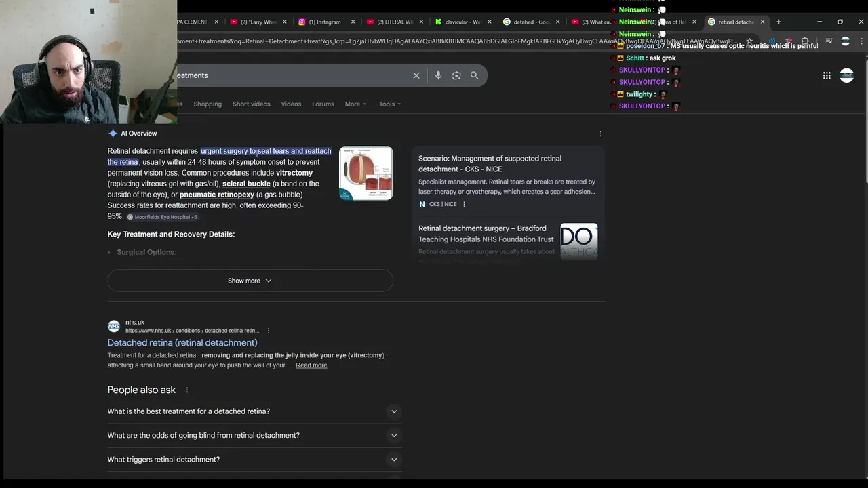Image resolution: width=868 pixels, height=488 pixels.
Task: Expand "What are the odds of going blind" question
Action: pyautogui.click(x=254, y=435)
